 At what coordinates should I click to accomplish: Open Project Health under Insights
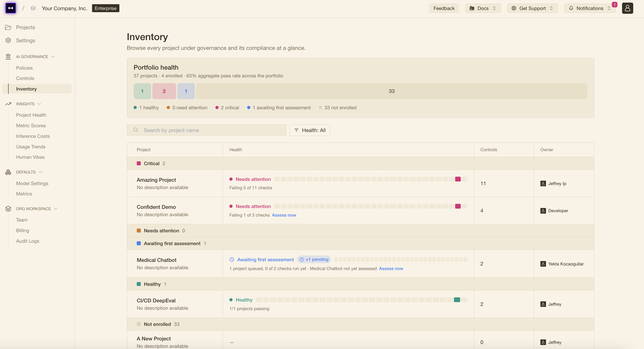point(31,115)
